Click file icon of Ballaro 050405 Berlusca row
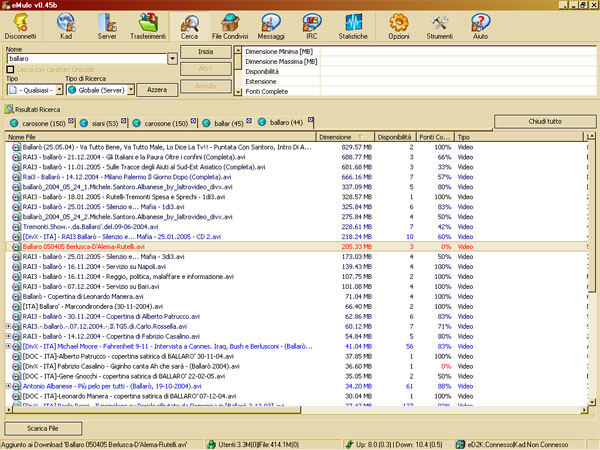This screenshot has height=450, width=600. tap(16, 247)
